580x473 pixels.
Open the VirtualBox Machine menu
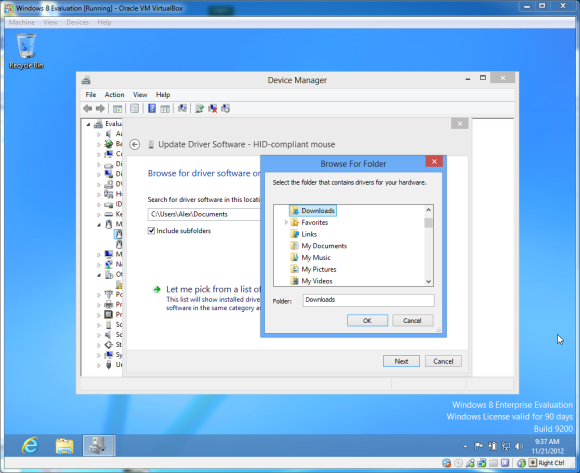[21, 22]
